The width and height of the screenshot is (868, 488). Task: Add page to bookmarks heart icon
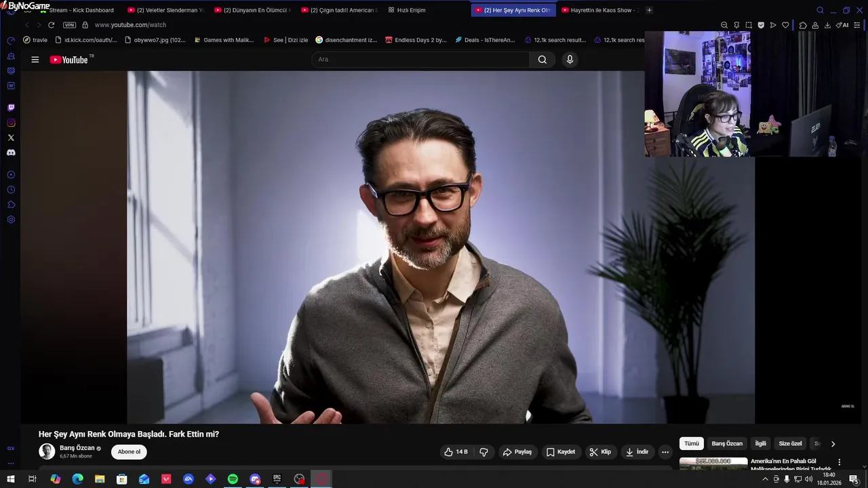click(x=785, y=25)
